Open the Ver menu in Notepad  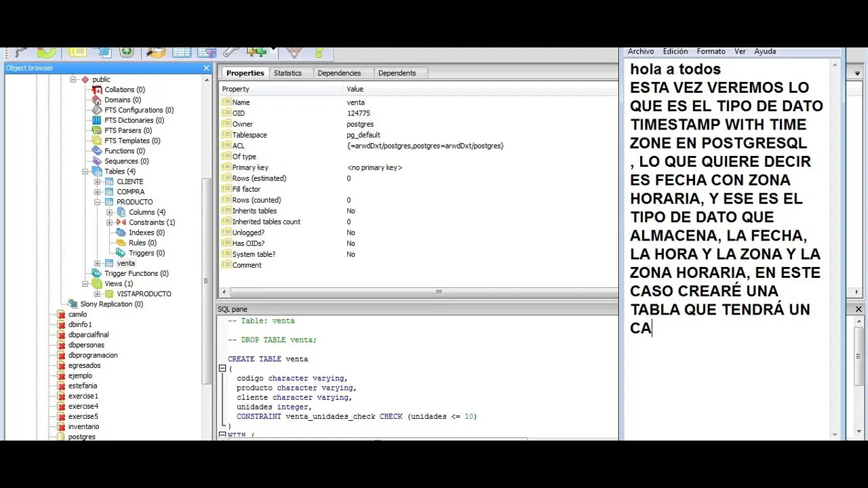pos(740,52)
